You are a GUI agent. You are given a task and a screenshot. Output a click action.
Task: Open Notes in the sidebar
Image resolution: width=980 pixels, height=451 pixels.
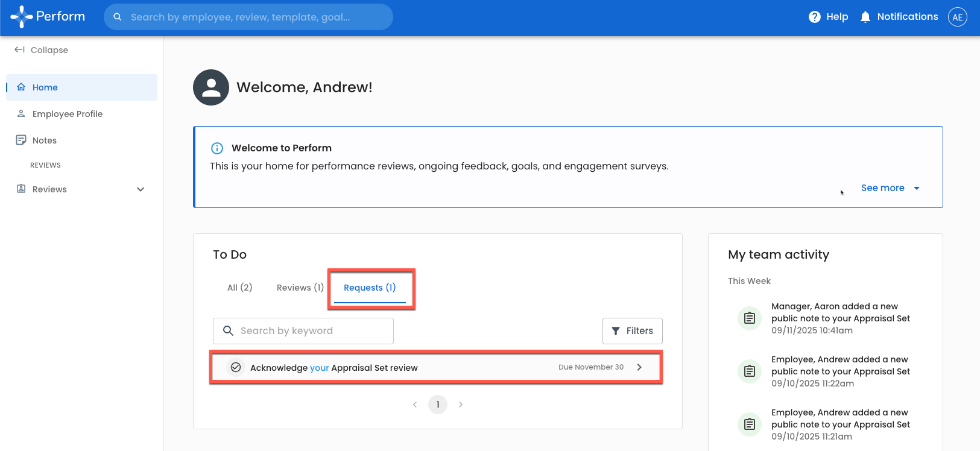(82, 140)
